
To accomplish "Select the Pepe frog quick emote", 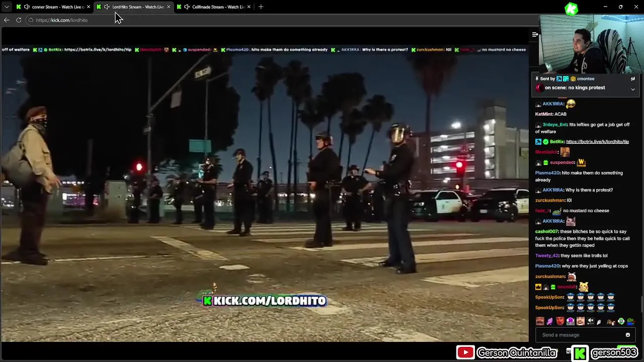I will coord(630,321).
